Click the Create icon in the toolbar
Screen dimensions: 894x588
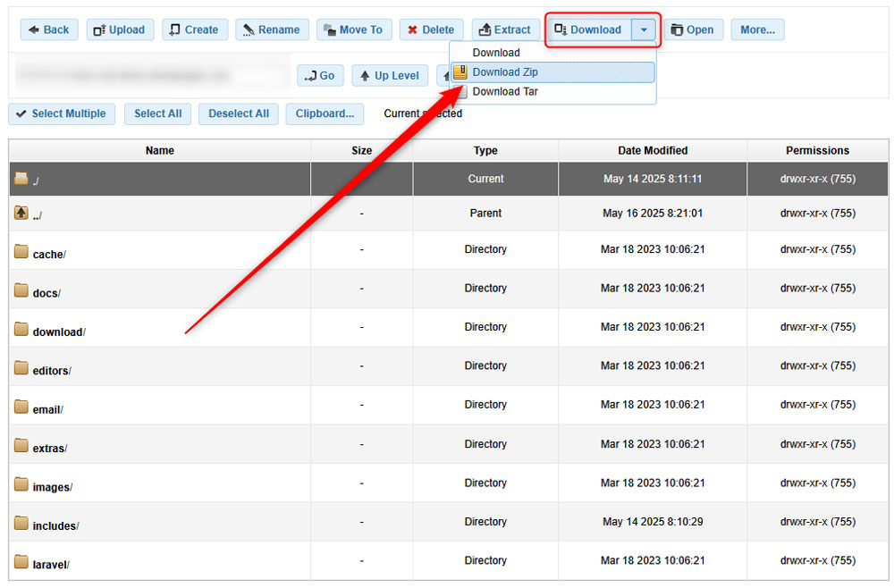[x=194, y=29]
